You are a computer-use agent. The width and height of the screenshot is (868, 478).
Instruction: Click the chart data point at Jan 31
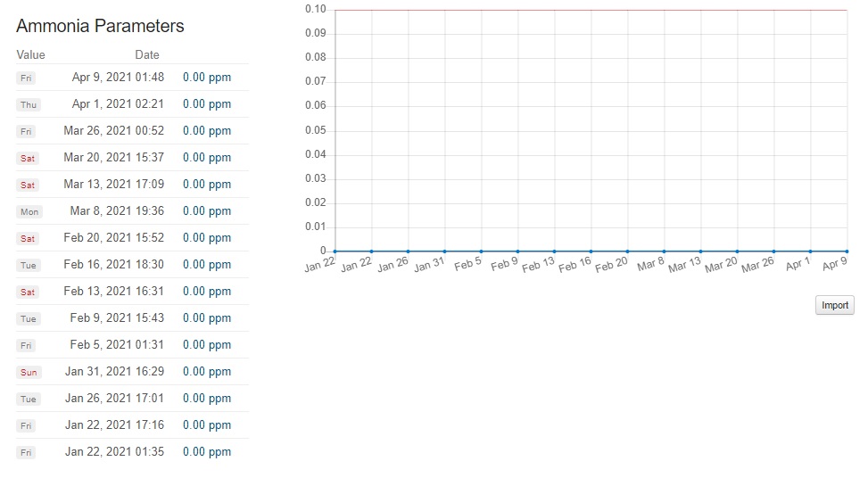point(445,251)
